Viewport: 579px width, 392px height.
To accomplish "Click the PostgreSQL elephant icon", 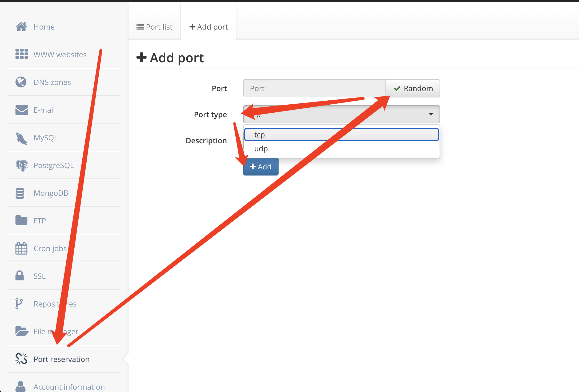I will coord(21,165).
